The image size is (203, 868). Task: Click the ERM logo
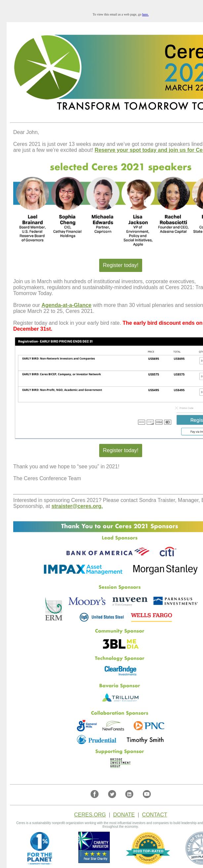tap(54, 609)
